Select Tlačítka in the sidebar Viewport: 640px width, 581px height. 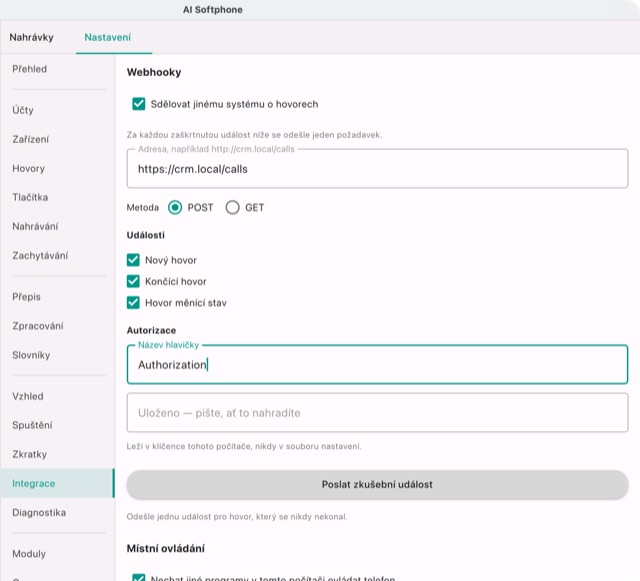(x=30, y=198)
